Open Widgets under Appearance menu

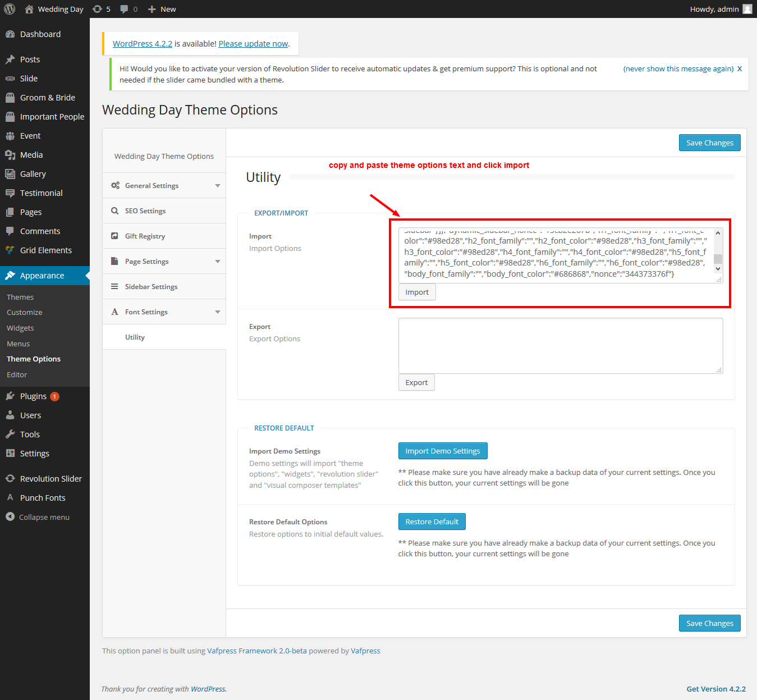[20, 328]
